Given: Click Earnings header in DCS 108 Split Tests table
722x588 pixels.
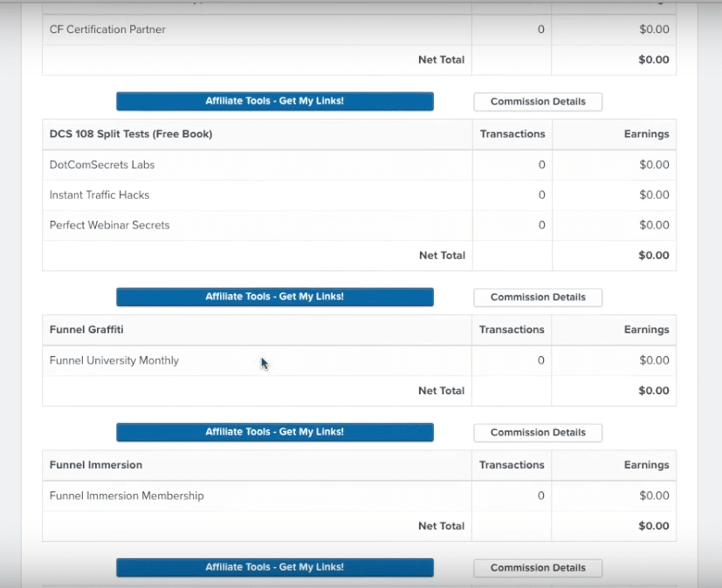Looking at the screenshot, I should pyautogui.click(x=647, y=133).
